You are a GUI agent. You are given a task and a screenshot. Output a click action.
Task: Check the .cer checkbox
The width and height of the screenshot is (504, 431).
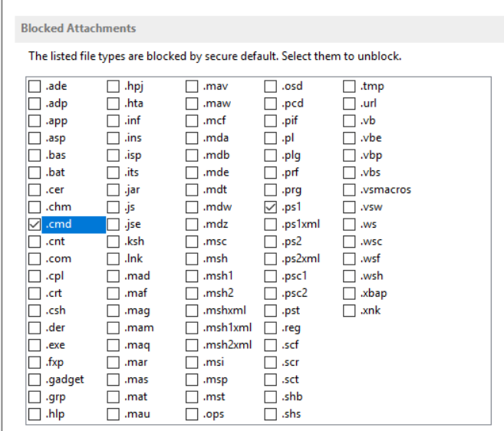tap(35, 190)
